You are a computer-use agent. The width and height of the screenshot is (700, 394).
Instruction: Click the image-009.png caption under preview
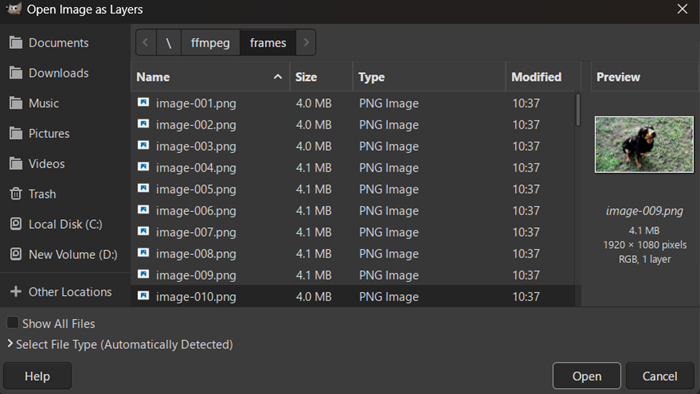click(644, 211)
